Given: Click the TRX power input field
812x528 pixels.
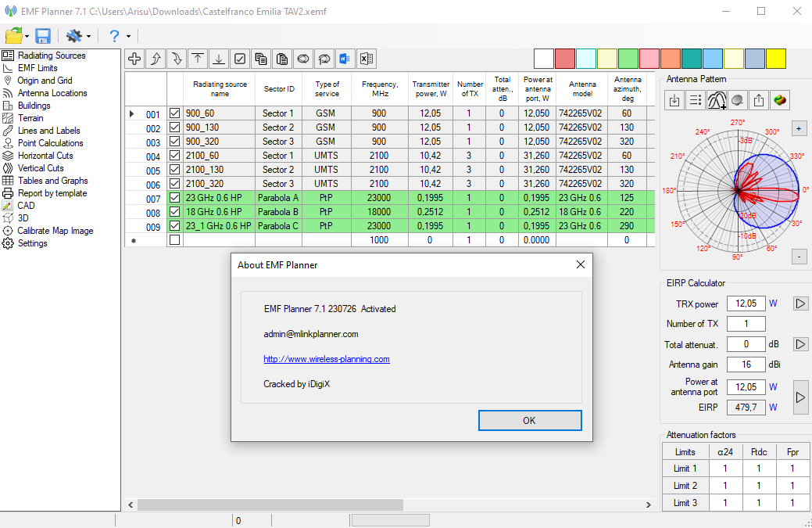Looking at the screenshot, I should [746, 304].
